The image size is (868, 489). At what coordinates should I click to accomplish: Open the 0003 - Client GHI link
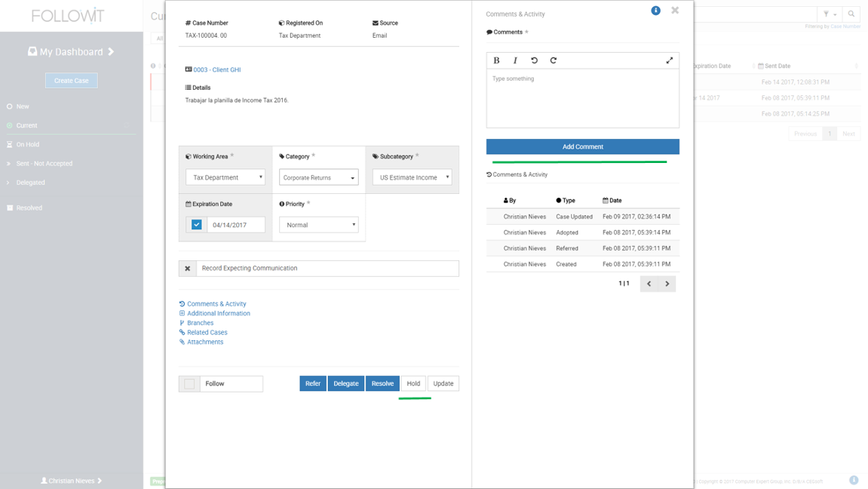[216, 69]
